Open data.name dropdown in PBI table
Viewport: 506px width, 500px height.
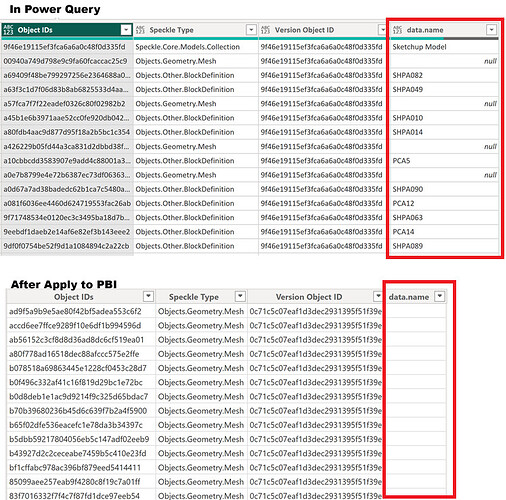(440, 296)
